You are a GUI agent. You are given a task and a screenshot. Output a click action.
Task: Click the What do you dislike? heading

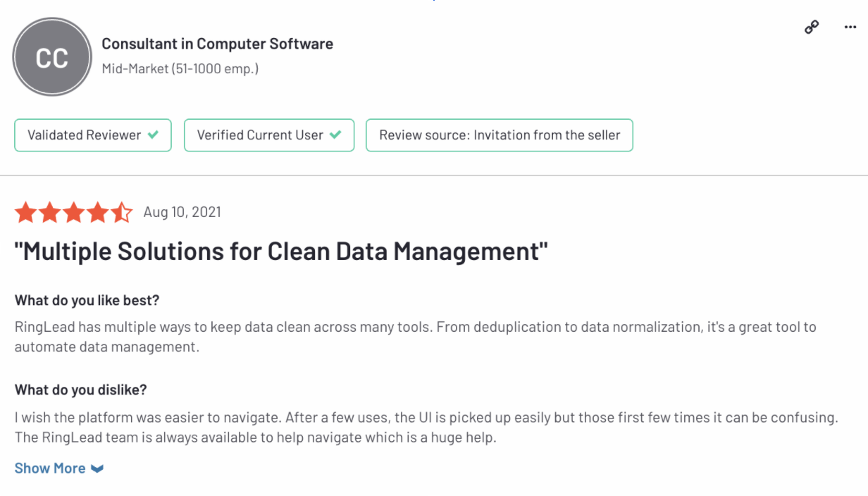pyautogui.click(x=80, y=390)
